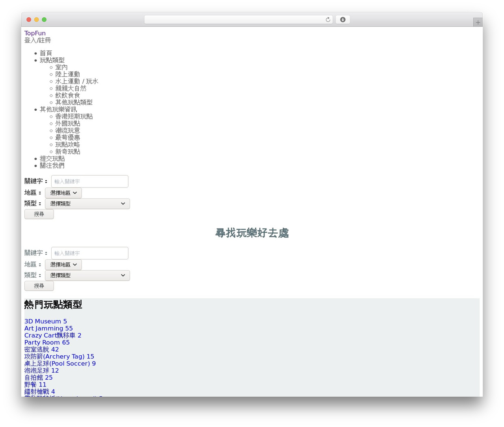This screenshot has height=427, width=504.
Task: Focus the lower 關鍵字 keyword field
Action: [x=90, y=253]
